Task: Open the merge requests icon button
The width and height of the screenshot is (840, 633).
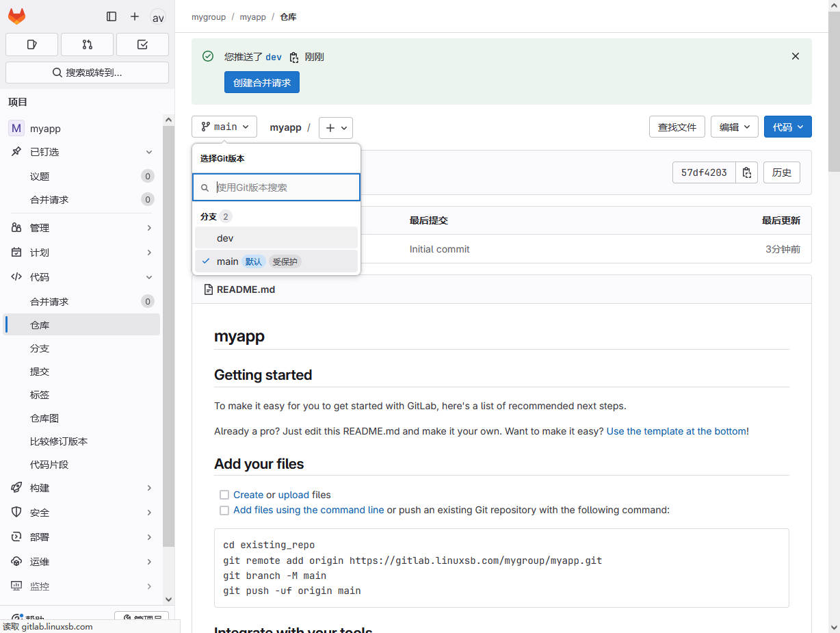Action: click(87, 44)
